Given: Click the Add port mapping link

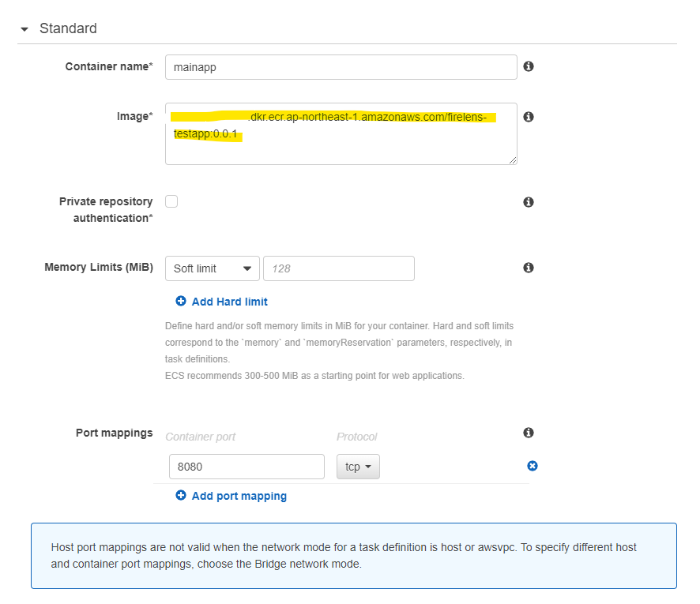Looking at the screenshot, I should (239, 496).
